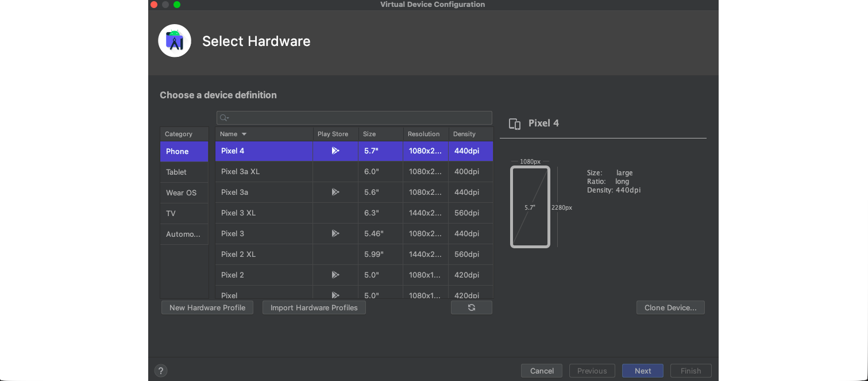
Task: Click the 6.3" size cell
Action: [x=381, y=213]
